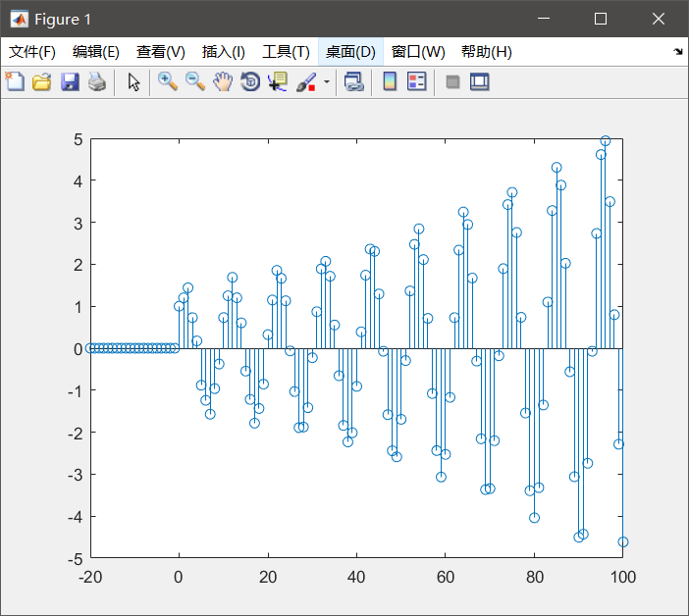Click the highest stem marker near 5
689x616 pixels.
pos(605,141)
